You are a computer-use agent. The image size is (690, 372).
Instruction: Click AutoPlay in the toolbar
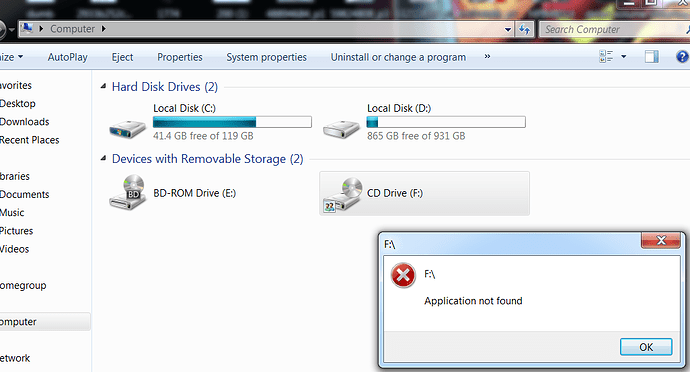tap(68, 57)
